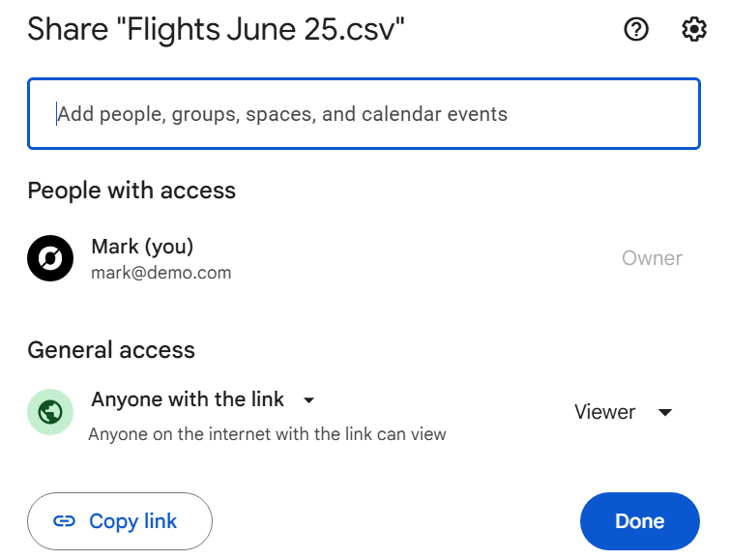Click the arrow next to Viewer
The height and width of the screenshot is (560, 730).
(x=665, y=412)
